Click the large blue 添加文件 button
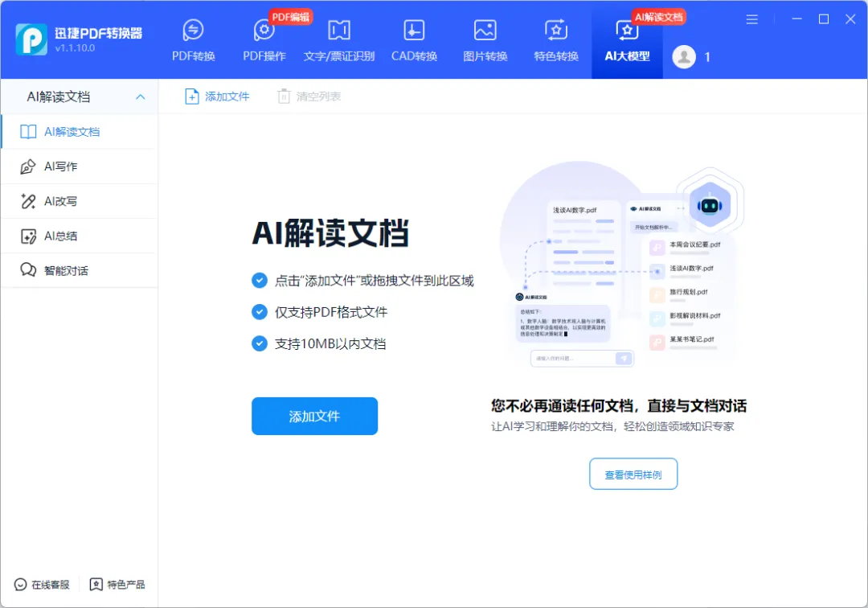The height and width of the screenshot is (608, 868). tap(314, 416)
